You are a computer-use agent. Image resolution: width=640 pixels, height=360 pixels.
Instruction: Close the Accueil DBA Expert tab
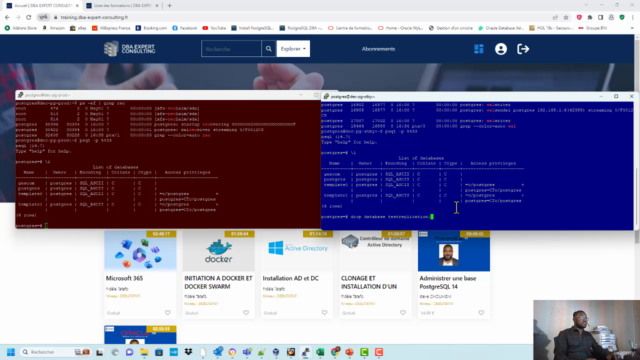[77, 6]
